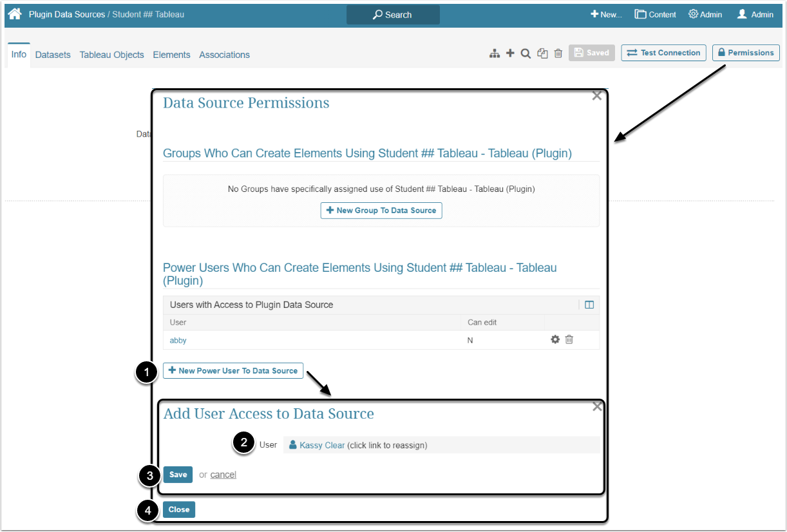Open the Admin user profile menu
This screenshot has width=787, height=532.
click(x=755, y=14)
